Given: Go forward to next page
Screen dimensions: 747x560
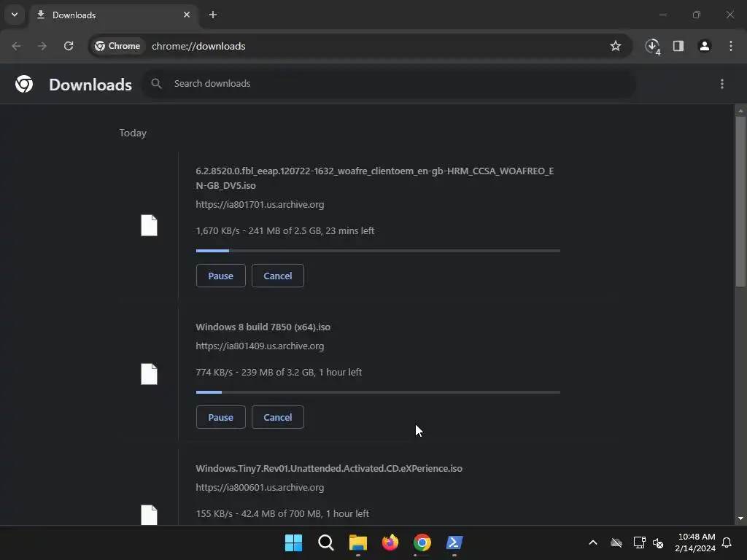Looking at the screenshot, I should pyautogui.click(x=42, y=46).
